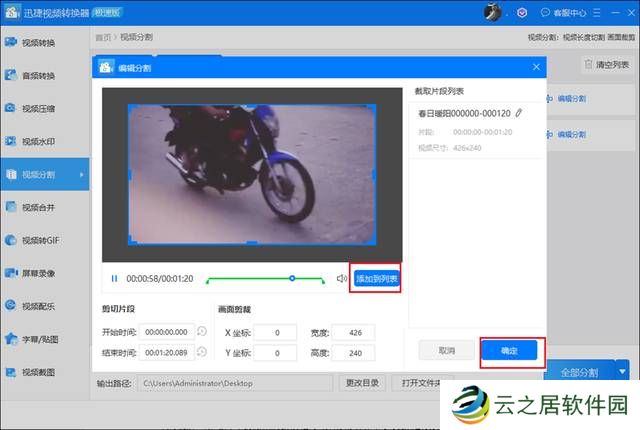This screenshot has width=640, height=430.
Task: Open the 屏幕录像 screen recording tool
Action: tap(38, 273)
